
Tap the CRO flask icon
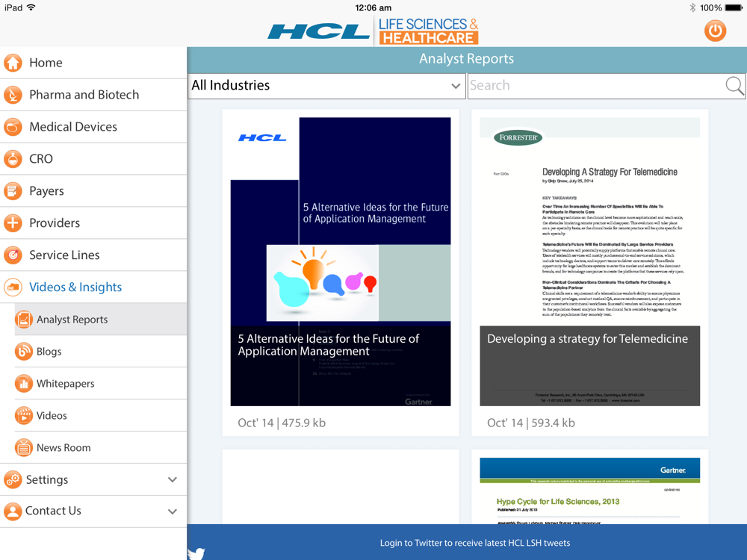click(x=13, y=158)
